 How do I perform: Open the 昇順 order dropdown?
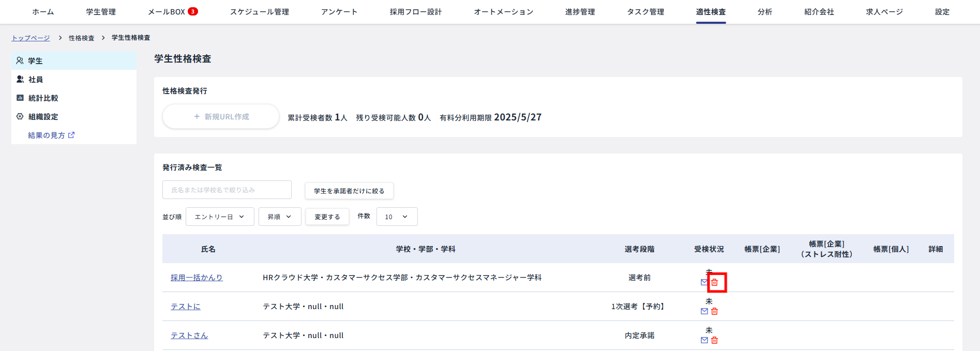point(279,217)
